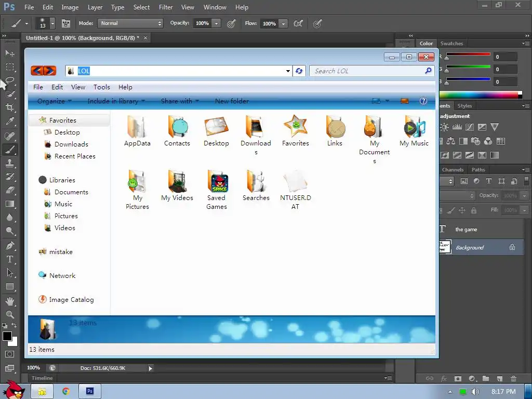Click the New folder button
The height and width of the screenshot is (399, 532).
232,101
